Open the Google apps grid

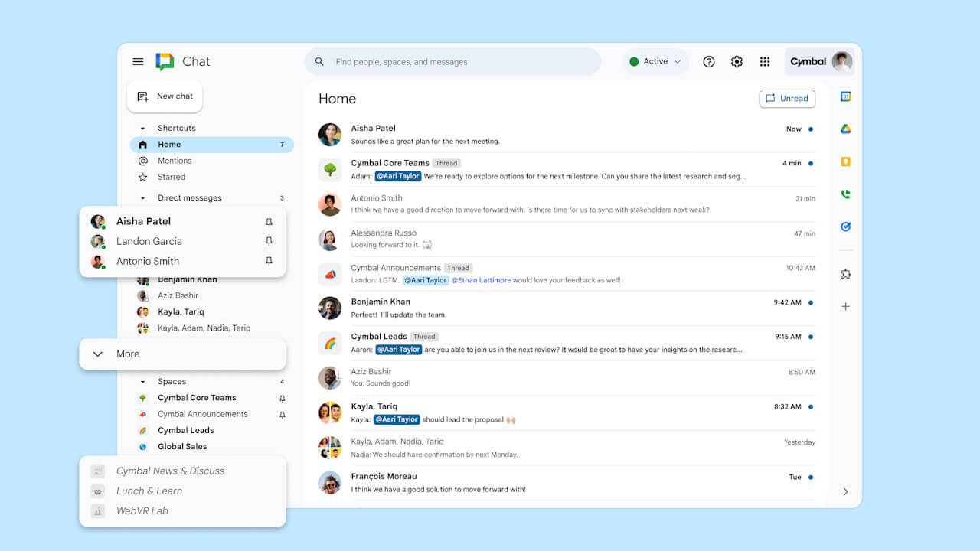[x=764, y=61]
